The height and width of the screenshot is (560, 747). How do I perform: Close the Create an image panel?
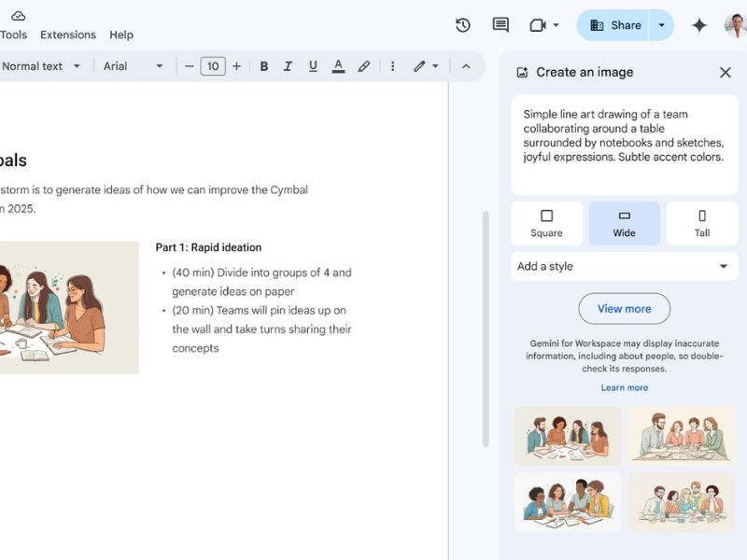(x=726, y=73)
